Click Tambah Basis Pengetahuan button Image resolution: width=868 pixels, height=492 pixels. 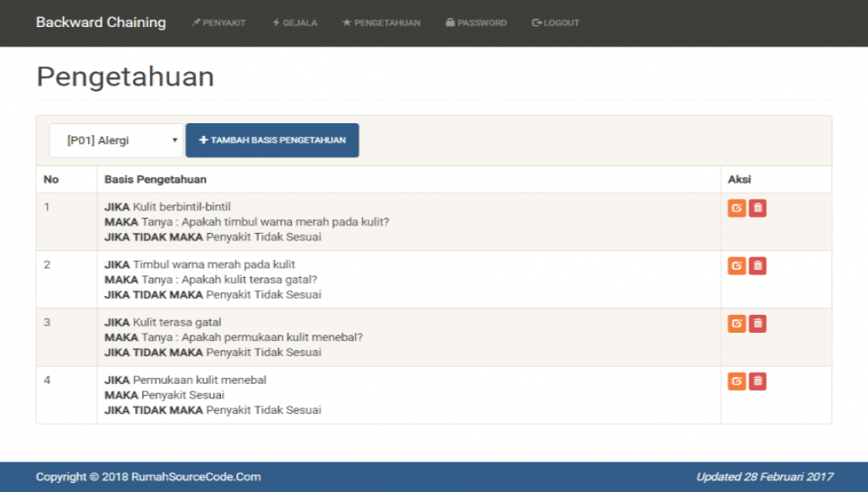click(272, 140)
